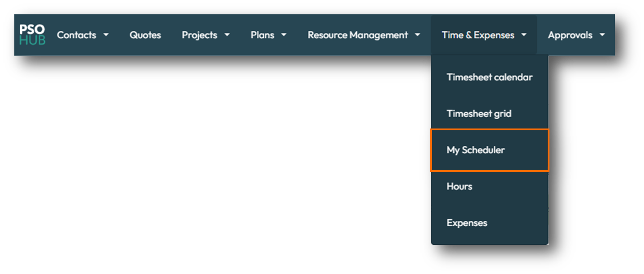Open the Resource Management menu
This screenshot has height=274, width=644.
358,35
